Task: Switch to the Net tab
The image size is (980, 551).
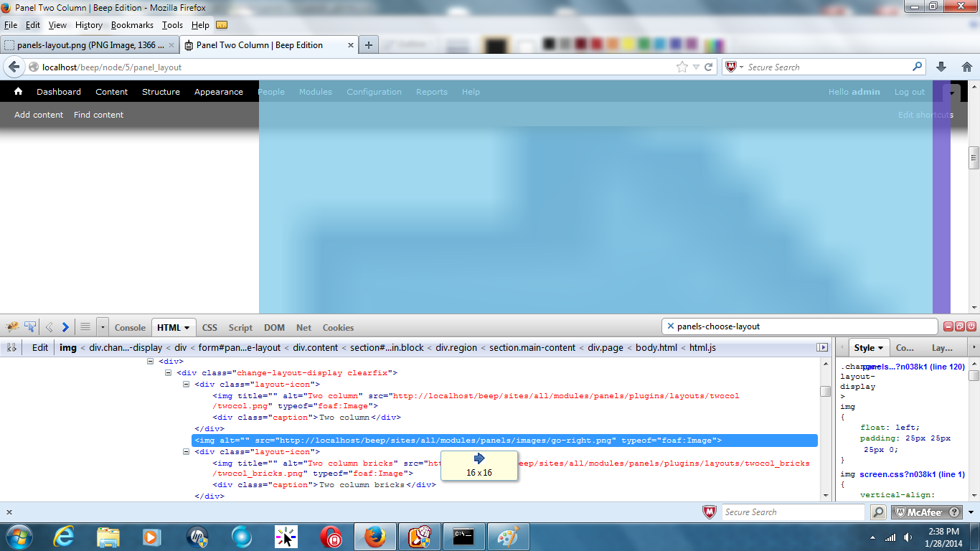Action: (304, 327)
